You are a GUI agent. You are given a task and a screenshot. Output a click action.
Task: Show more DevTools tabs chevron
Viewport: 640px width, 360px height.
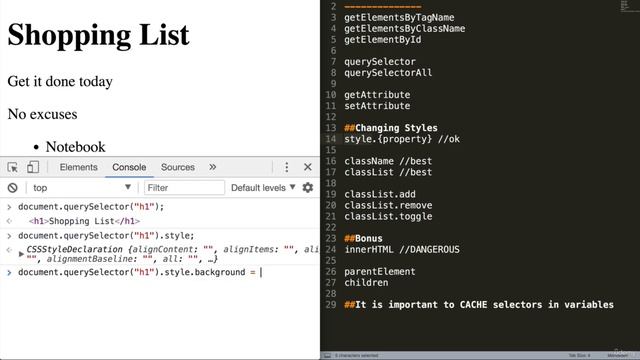(x=212, y=167)
